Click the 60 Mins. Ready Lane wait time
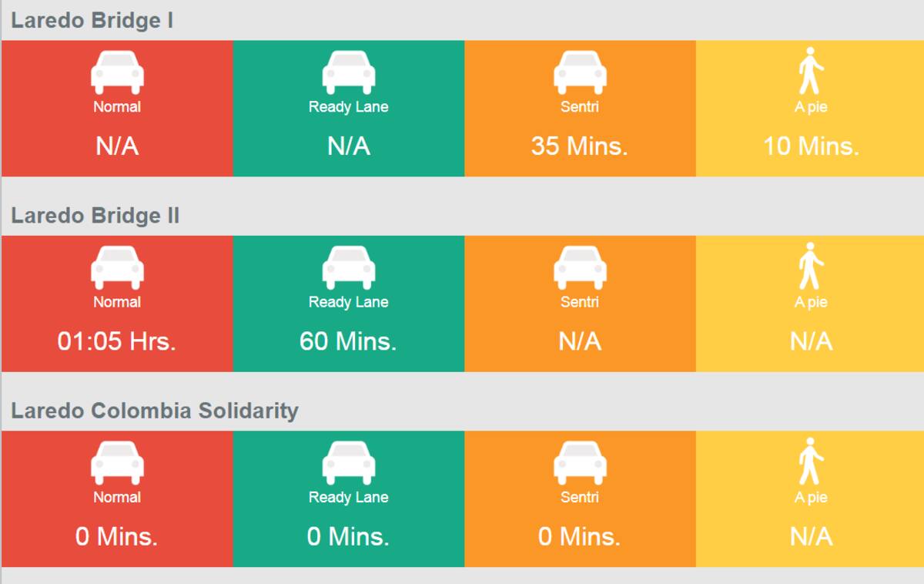 click(349, 341)
